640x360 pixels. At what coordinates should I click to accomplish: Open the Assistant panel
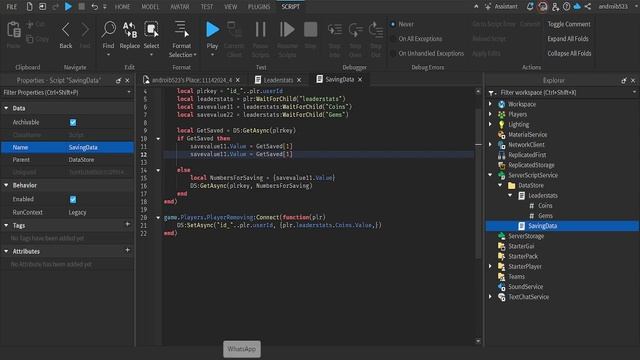click(x=501, y=7)
